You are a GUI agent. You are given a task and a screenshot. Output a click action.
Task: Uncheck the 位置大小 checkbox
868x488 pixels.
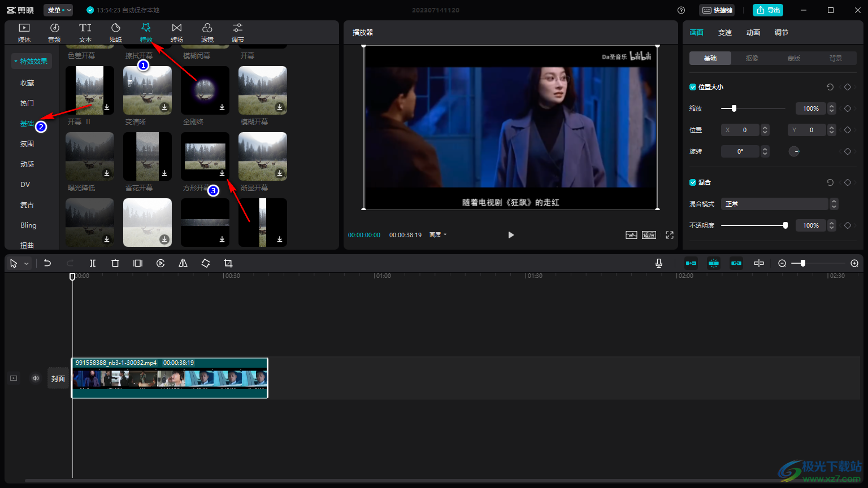pyautogui.click(x=693, y=87)
